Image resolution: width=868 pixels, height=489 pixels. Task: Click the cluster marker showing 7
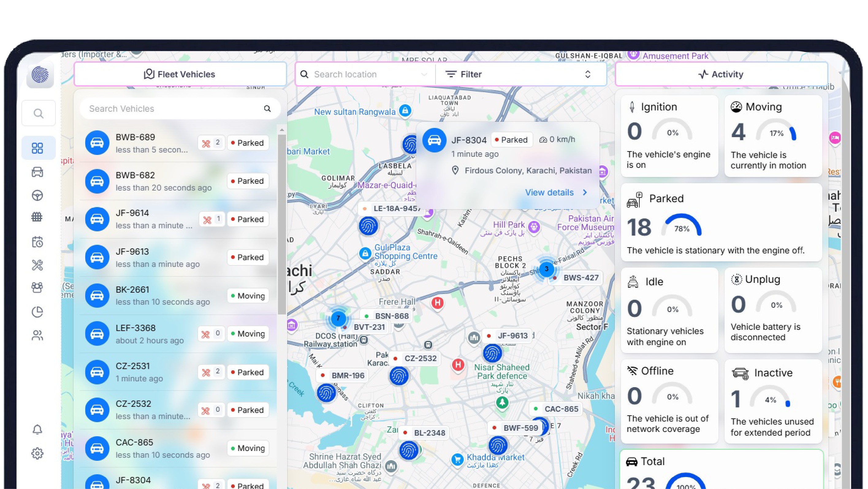point(338,318)
